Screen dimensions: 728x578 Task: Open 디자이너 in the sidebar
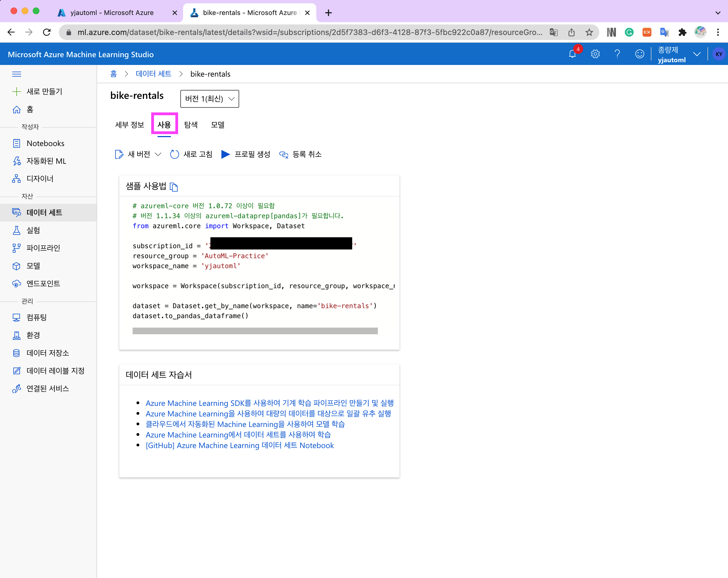point(40,179)
